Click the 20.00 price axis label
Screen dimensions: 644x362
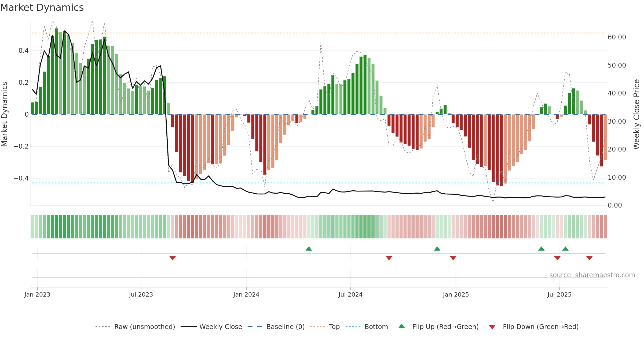617,149
